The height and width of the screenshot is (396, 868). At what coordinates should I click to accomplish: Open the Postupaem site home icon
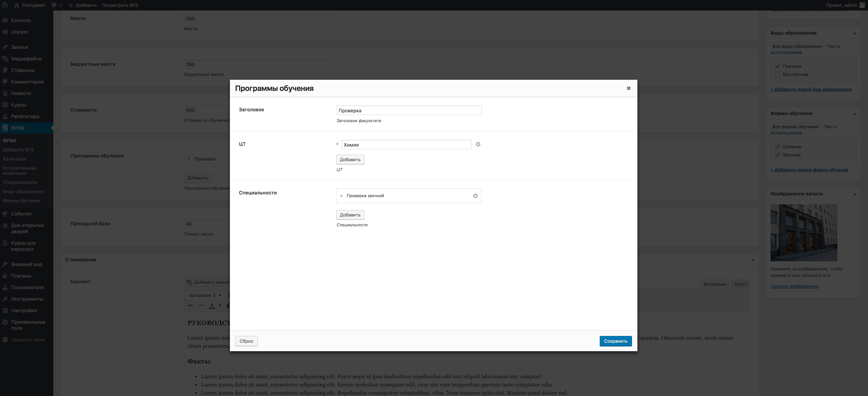[x=16, y=5]
